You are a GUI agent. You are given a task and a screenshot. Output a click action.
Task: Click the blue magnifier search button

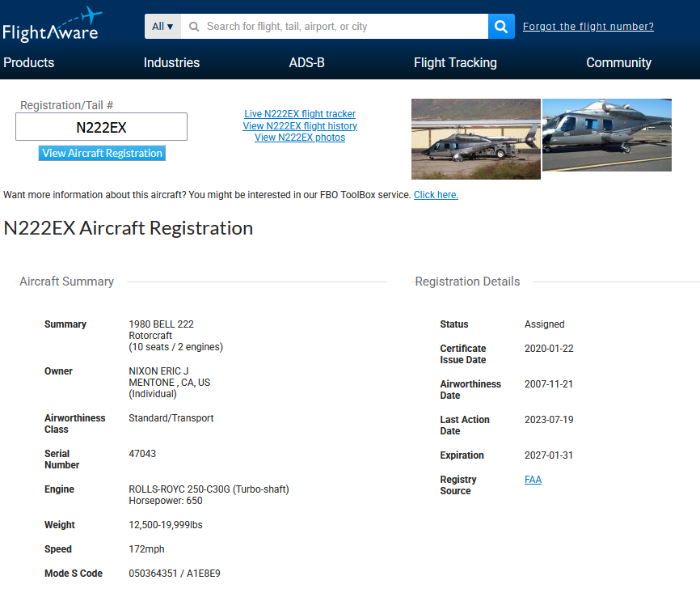(501, 27)
